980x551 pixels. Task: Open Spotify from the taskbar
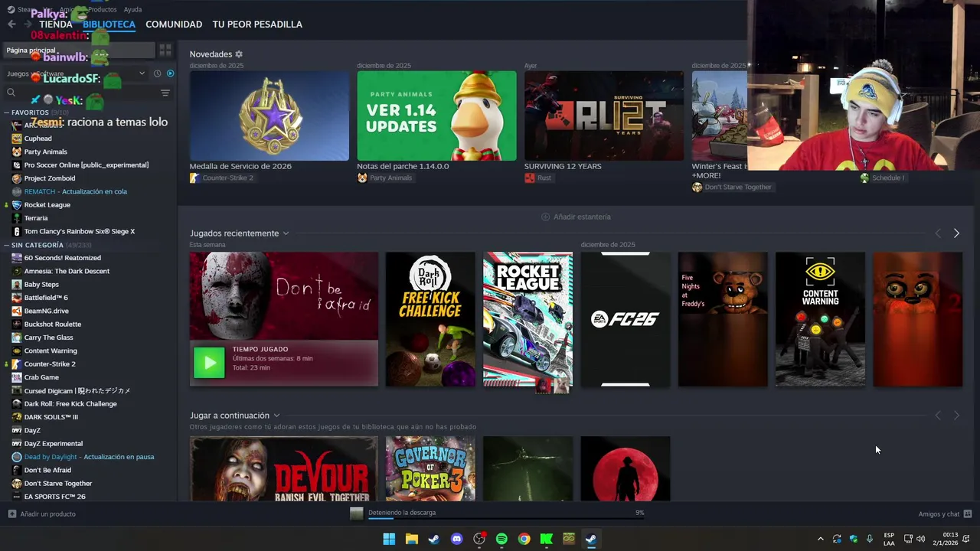(501, 539)
